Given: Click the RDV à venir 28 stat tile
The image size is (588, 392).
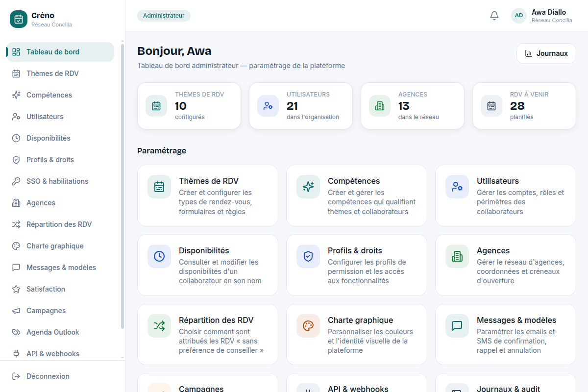Looking at the screenshot, I should [524, 106].
